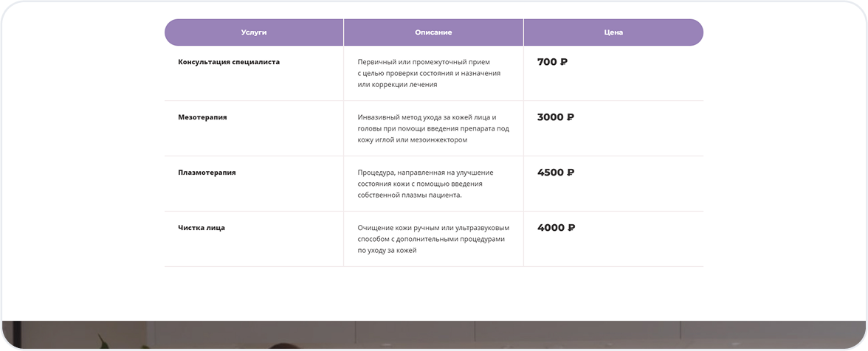Select the Цена column header

613,32
